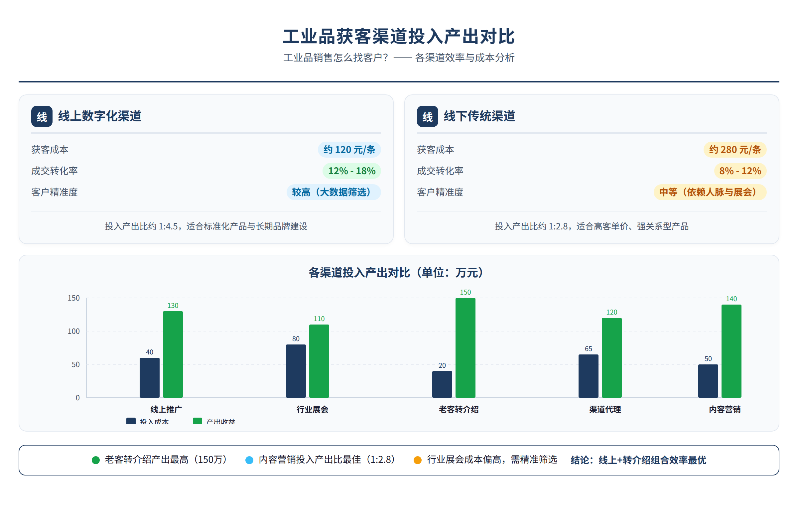798x532 pixels.
Task: Click the 线下传统渠道 card heading
Action: click(479, 116)
